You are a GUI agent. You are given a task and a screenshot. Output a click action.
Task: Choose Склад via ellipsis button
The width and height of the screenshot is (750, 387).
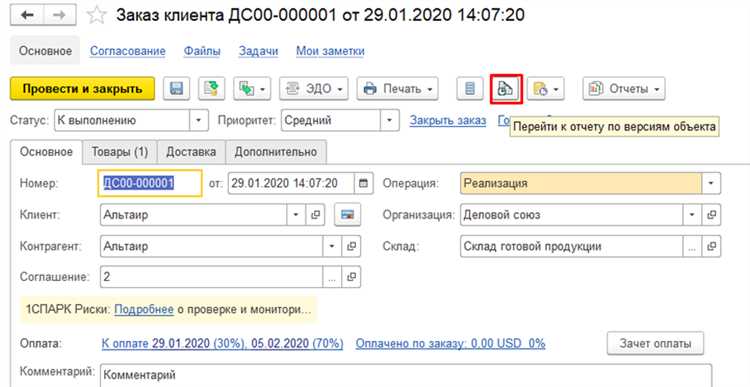pos(692,246)
